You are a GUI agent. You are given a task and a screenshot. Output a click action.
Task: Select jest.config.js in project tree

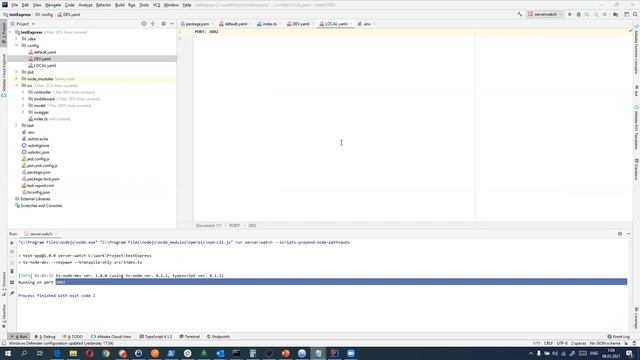[x=36, y=159]
